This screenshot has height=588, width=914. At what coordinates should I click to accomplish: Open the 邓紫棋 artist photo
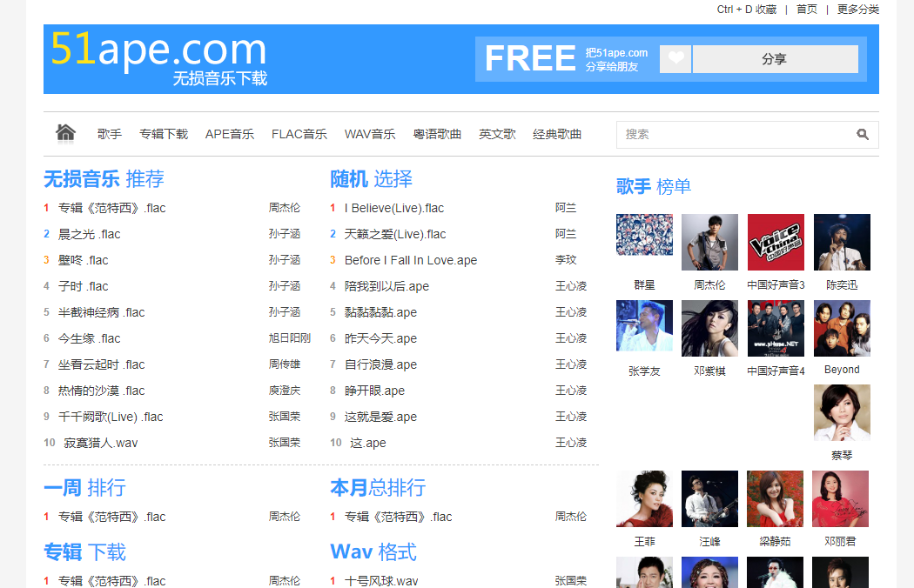click(x=709, y=329)
